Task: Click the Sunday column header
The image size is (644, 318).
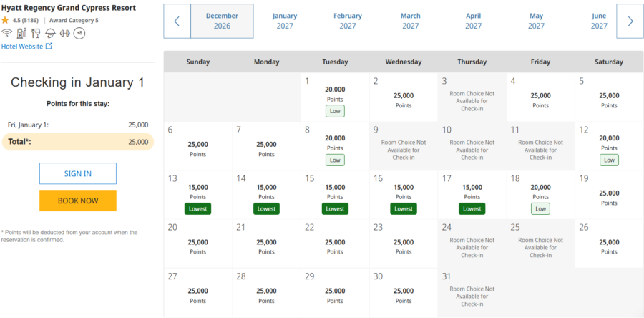Action: (x=198, y=62)
